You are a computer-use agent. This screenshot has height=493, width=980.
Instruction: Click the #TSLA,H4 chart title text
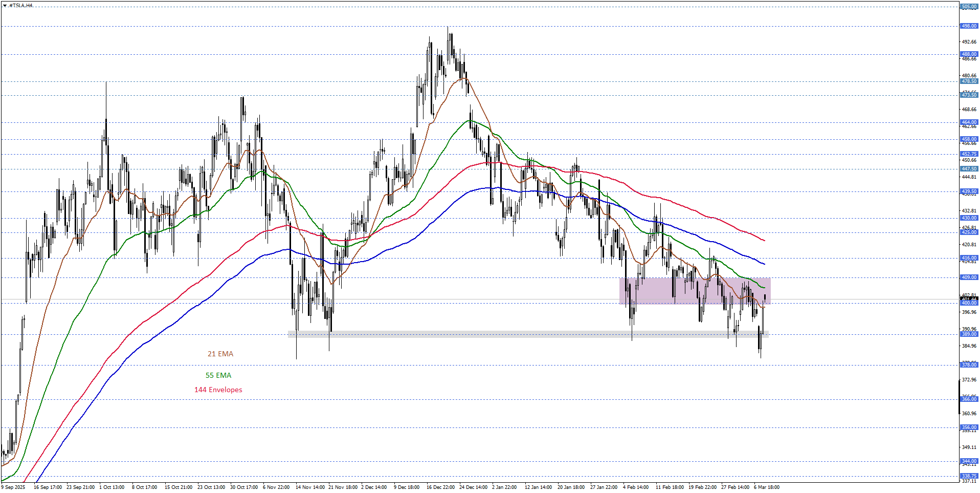coord(21,6)
